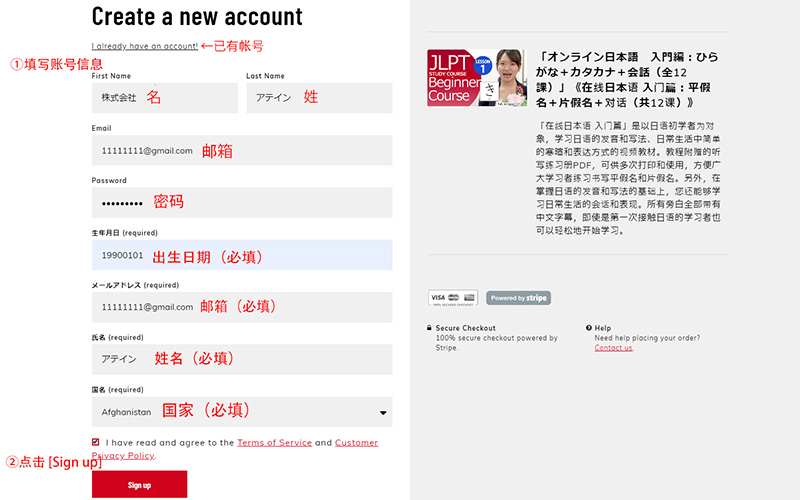Select the 生年月日 birth date field
Screen dimensions: 800x500
point(241,255)
